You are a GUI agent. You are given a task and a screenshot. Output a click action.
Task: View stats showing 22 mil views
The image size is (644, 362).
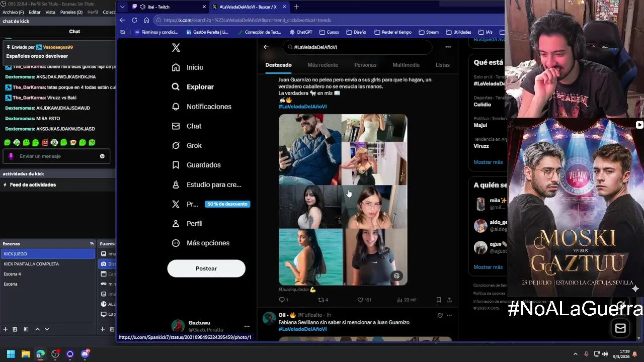pyautogui.click(x=407, y=300)
